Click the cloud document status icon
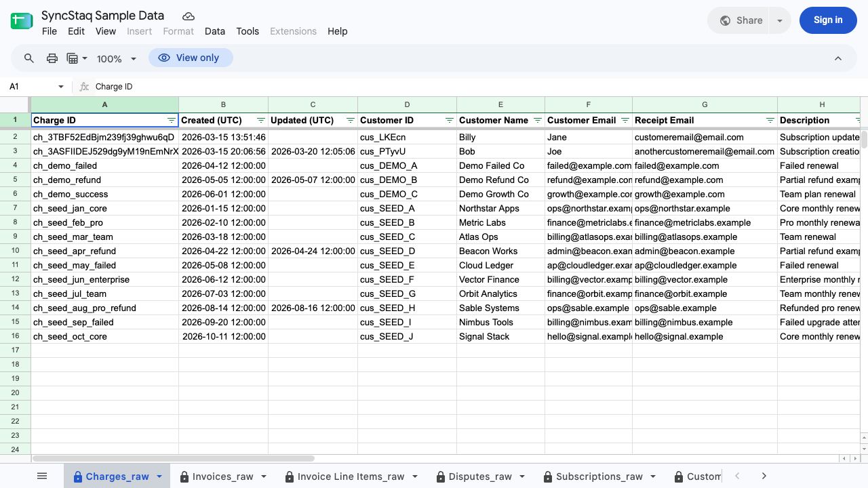 (x=189, y=16)
